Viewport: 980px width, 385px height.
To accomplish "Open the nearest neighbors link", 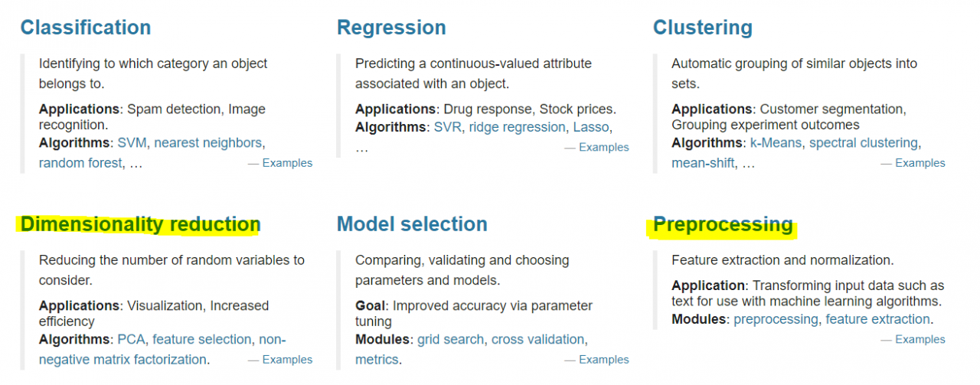I will pyautogui.click(x=207, y=143).
